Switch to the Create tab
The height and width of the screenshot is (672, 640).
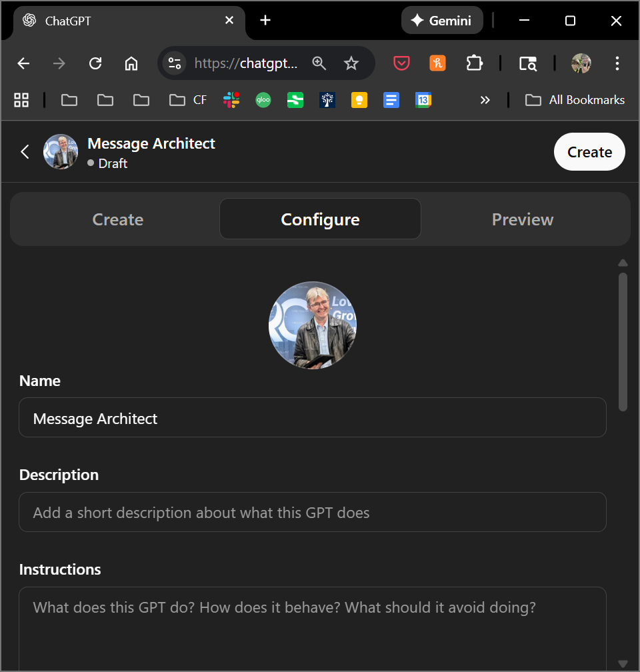click(118, 219)
